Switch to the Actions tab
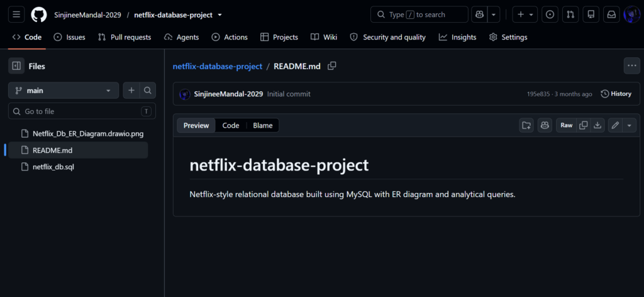Screen dimensions: 644x297 230,37
